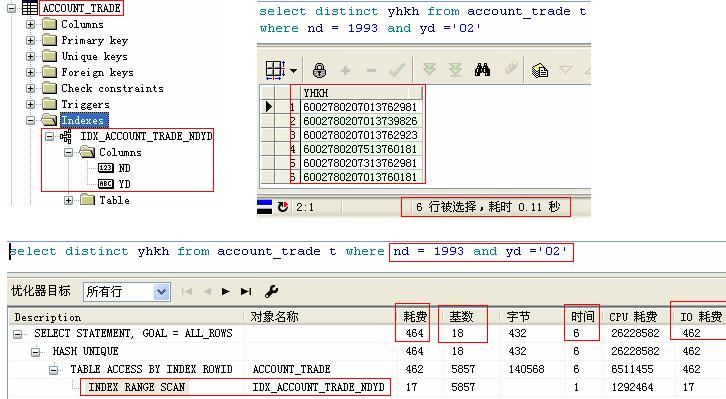The width and height of the screenshot is (726, 399).
Task: Collapse the TABLE ACCESS BY INDEX ROWID node
Action: [54, 370]
